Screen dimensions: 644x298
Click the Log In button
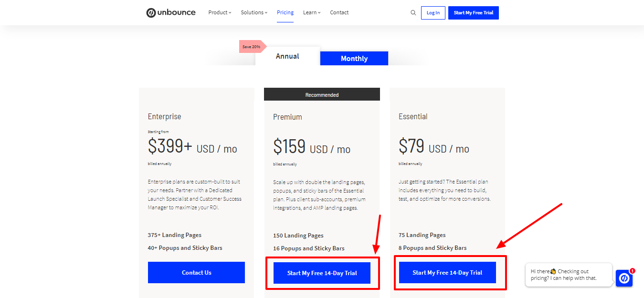click(433, 13)
